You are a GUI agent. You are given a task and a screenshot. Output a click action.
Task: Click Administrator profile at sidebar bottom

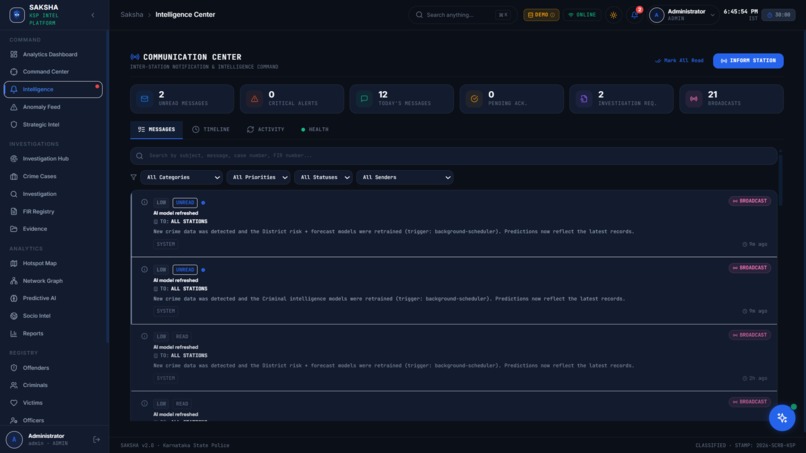click(46, 440)
